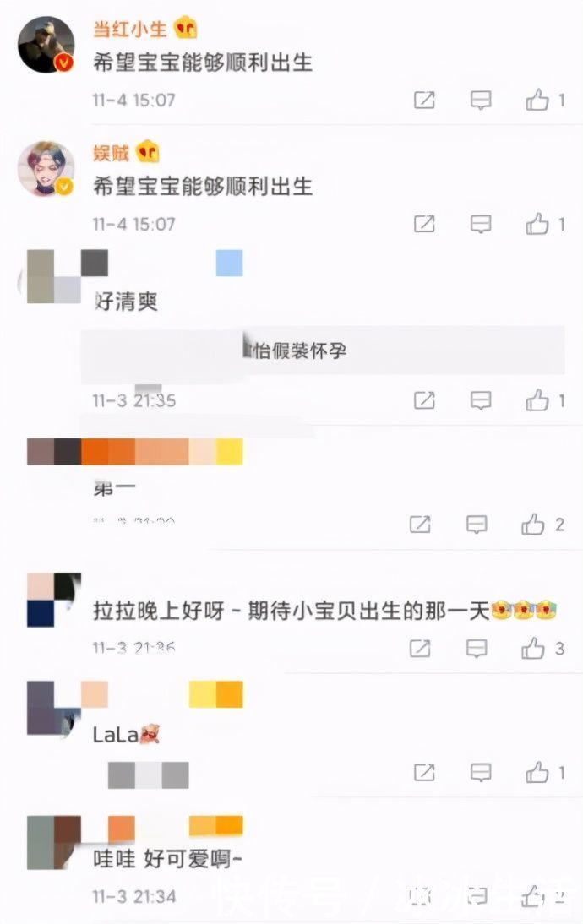
Task: Open the 哇哇 好可爱啊 comment text
Action: tap(167, 859)
